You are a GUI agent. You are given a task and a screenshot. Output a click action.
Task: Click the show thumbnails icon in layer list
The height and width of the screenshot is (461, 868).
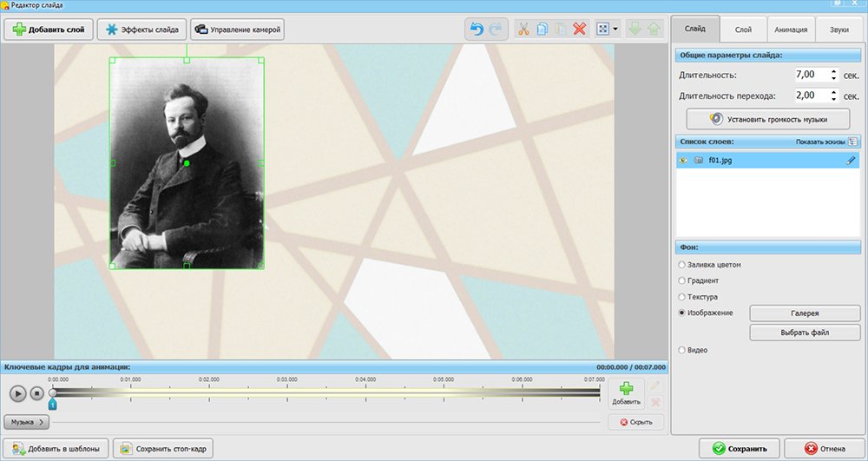852,142
